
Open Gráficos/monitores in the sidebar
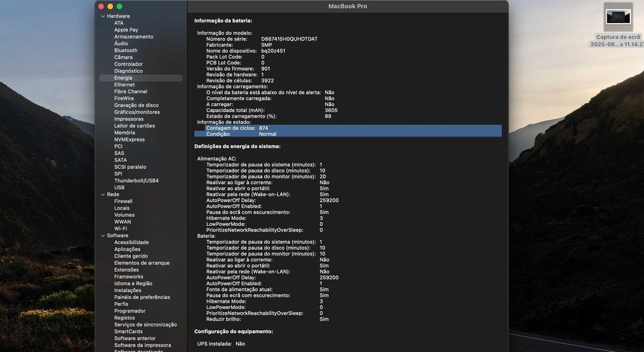[137, 112]
